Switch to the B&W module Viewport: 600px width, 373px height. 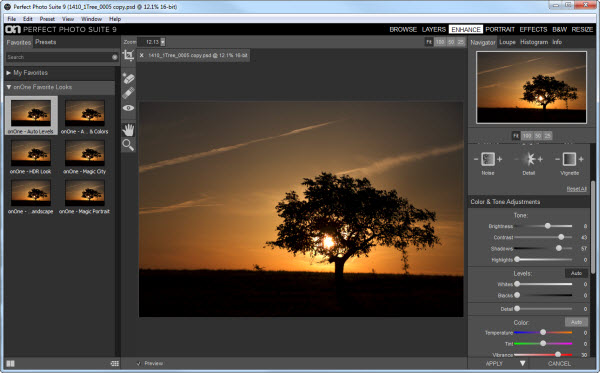(559, 29)
